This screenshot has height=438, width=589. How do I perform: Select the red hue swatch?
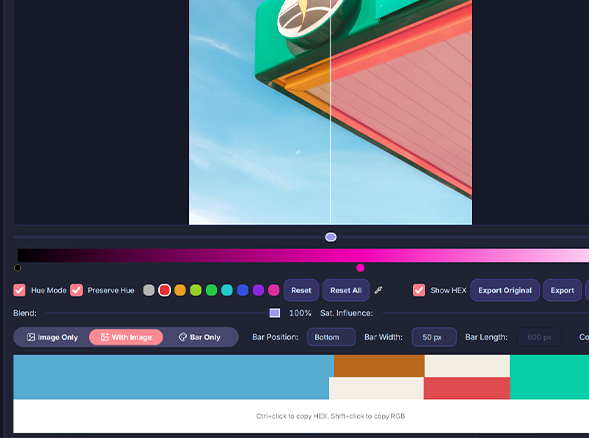[x=165, y=290]
